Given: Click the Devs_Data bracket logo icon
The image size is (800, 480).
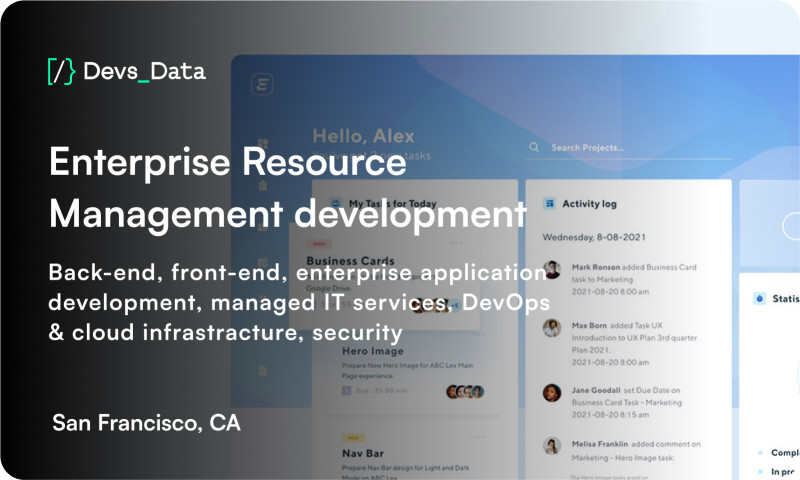Looking at the screenshot, I should [x=61, y=71].
